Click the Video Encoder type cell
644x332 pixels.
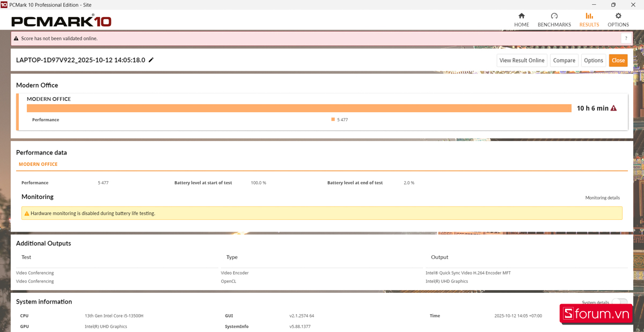(235, 273)
